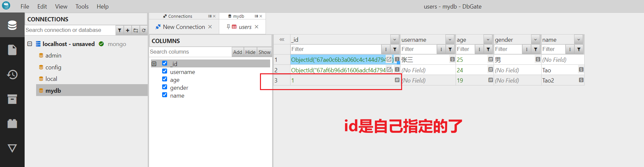Click the Search columns input field

point(190,52)
